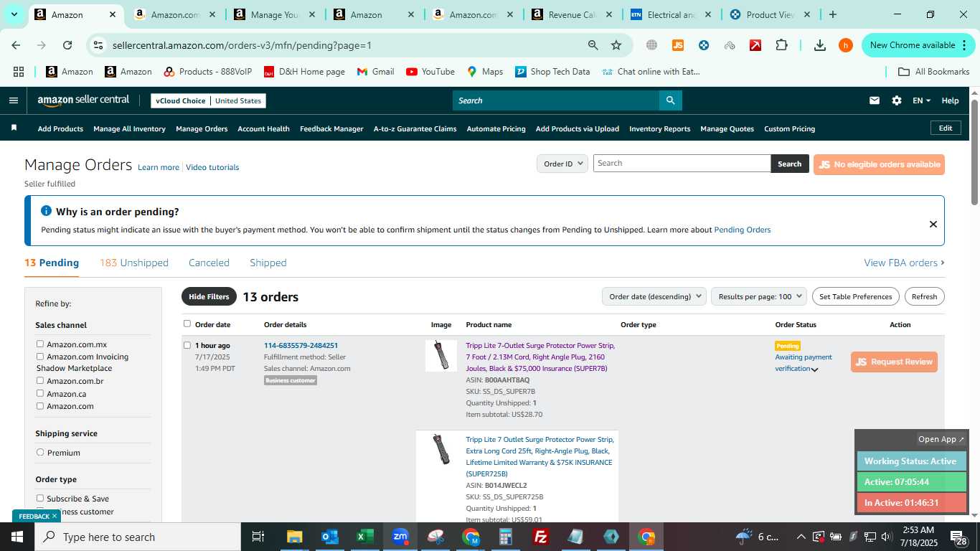Bookmark this page with the star icon
980x551 pixels.
coord(616,45)
